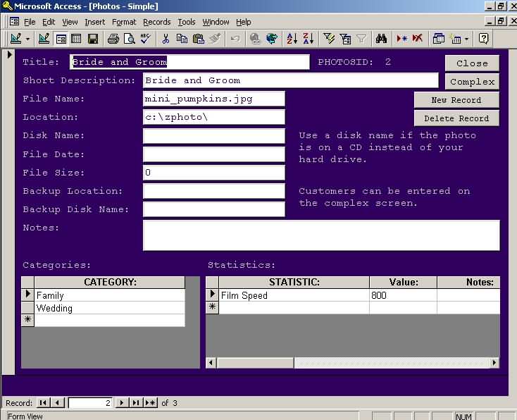Viewport: 517px width, 420px height.
Task: Click the Cut scissors icon
Action: coord(166,39)
